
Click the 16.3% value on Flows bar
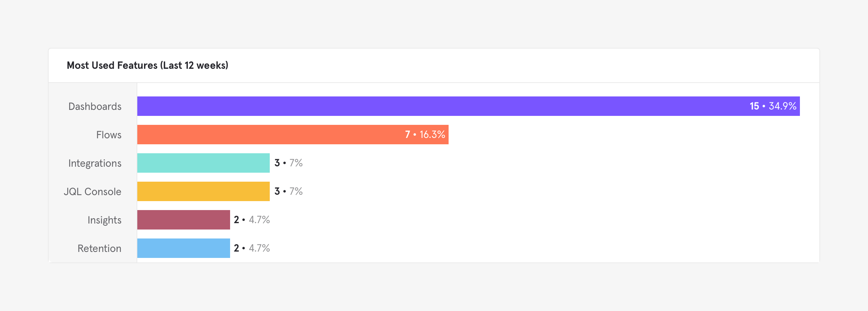tap(432, 135)
